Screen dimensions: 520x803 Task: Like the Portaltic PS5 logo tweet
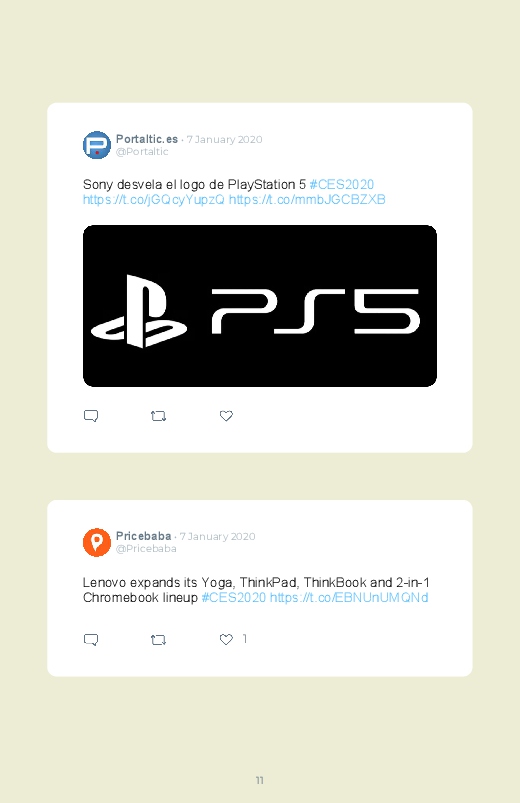click(226, 416)
